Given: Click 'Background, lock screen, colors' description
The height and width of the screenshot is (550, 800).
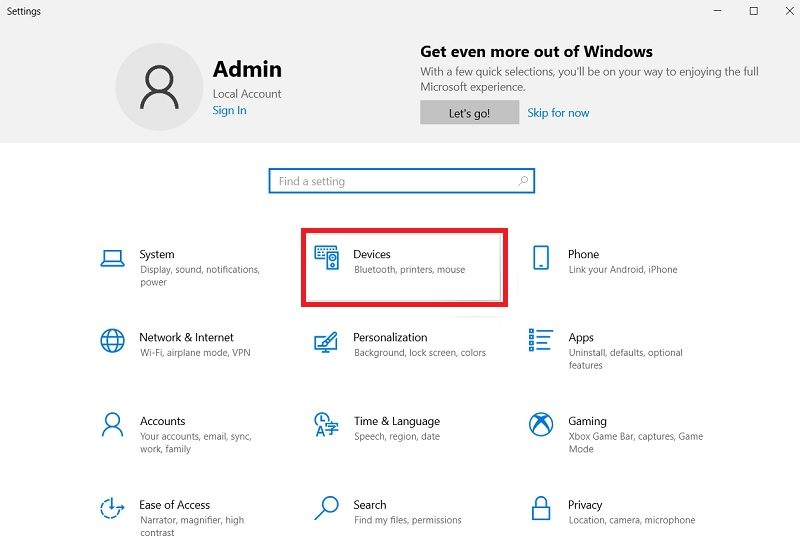Looking at the screenshot, I should click(x=420, y=353).
